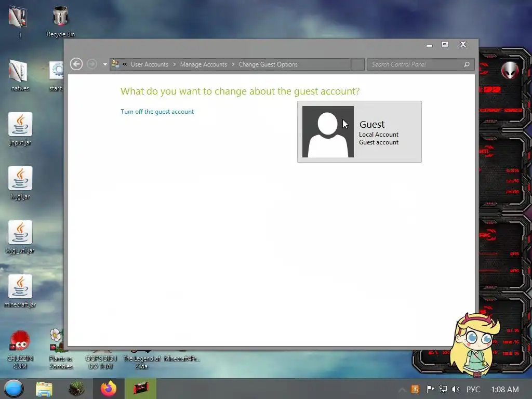Expand arrow after User Accounts breadcrumb
Viewport: 532px width, 399px height.
[175, 64]
